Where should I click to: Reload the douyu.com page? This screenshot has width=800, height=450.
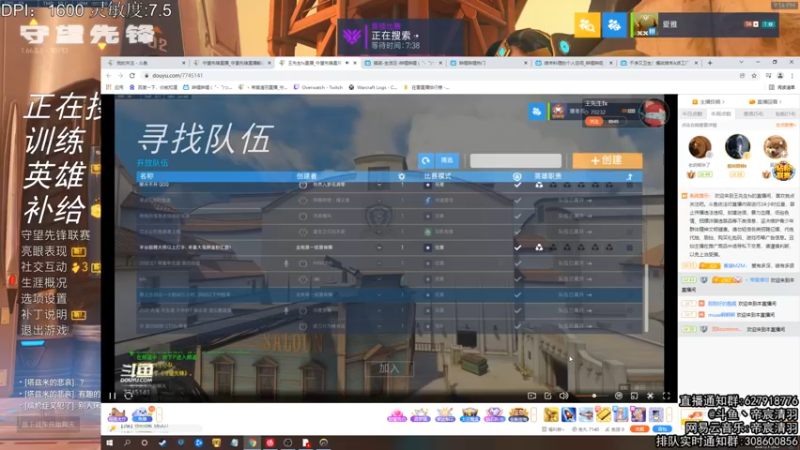[132, 76]
